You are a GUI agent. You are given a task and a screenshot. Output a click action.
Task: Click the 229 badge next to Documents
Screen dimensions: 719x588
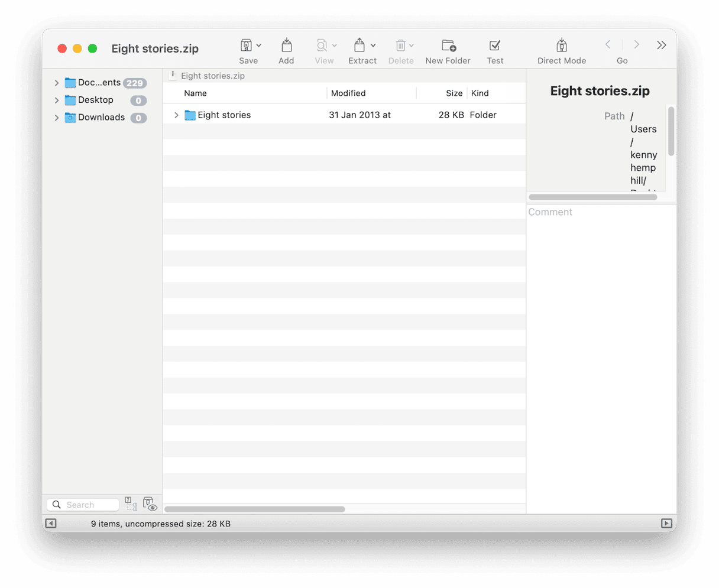(135, 83)
